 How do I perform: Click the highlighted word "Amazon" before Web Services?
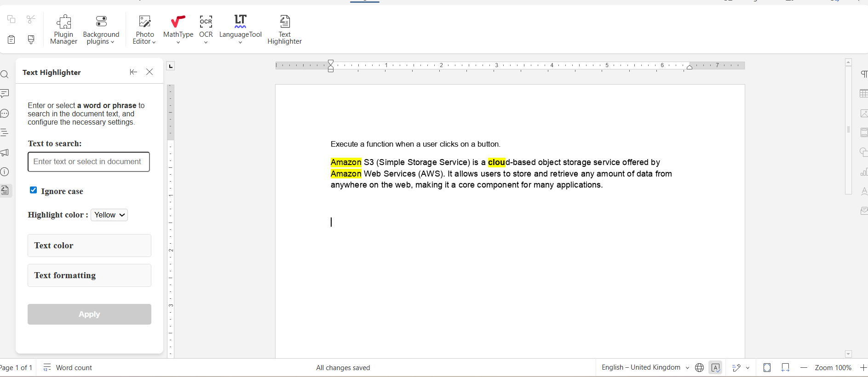[x=346, y=174]
